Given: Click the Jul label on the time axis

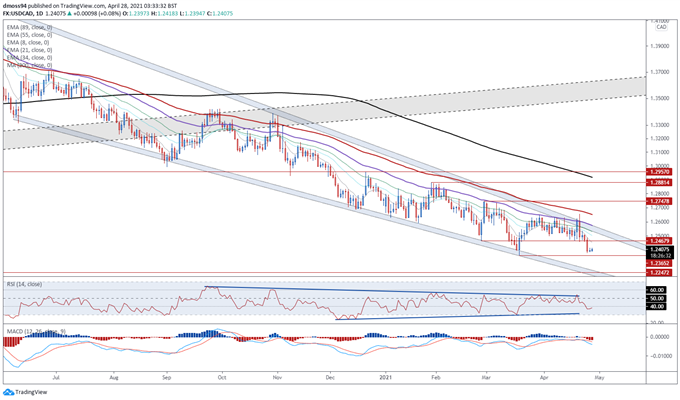Looking at the screenshot, I should pos(56,377).
